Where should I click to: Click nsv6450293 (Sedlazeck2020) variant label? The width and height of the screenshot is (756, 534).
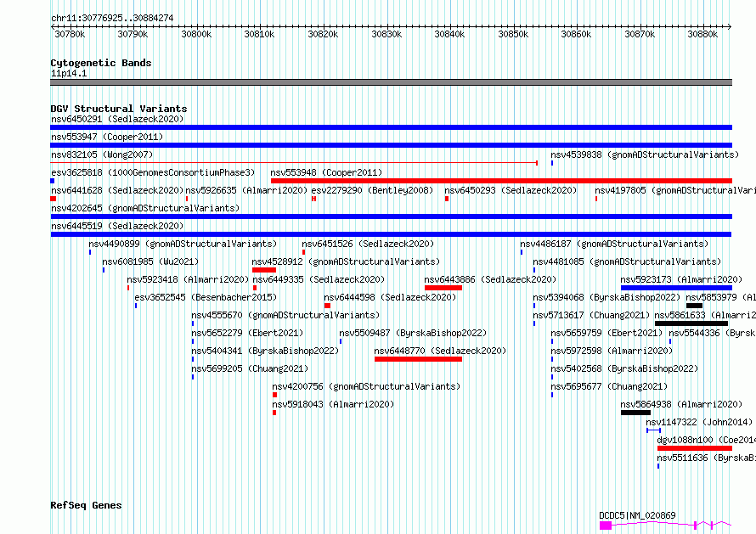click(511, 190)
